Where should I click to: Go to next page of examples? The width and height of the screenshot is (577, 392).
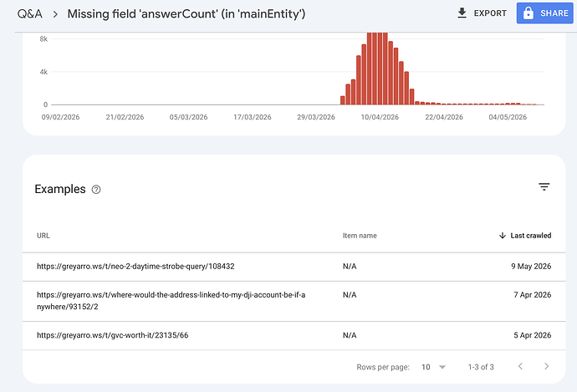pyautogui.click(x=546, y=366)
